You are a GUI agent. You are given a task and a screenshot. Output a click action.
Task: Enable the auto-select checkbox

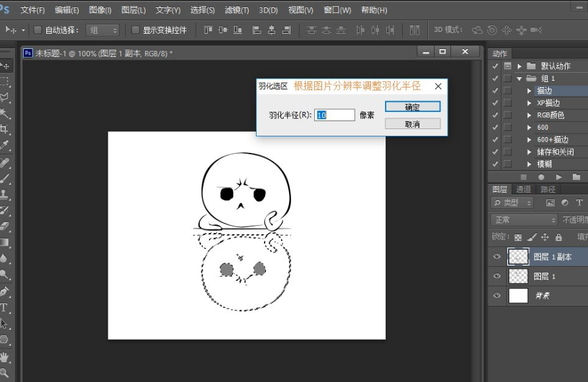click(x=38, y=30)
